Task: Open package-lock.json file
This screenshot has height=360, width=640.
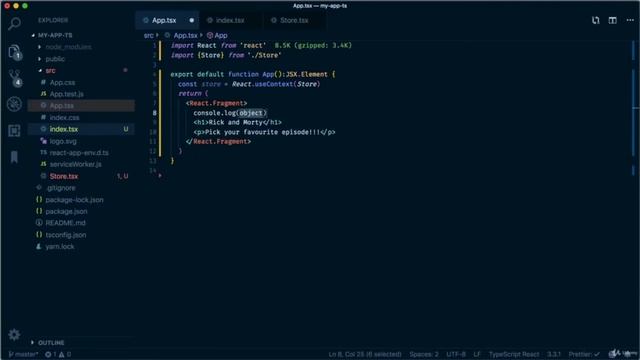Action: coord(74,200)
